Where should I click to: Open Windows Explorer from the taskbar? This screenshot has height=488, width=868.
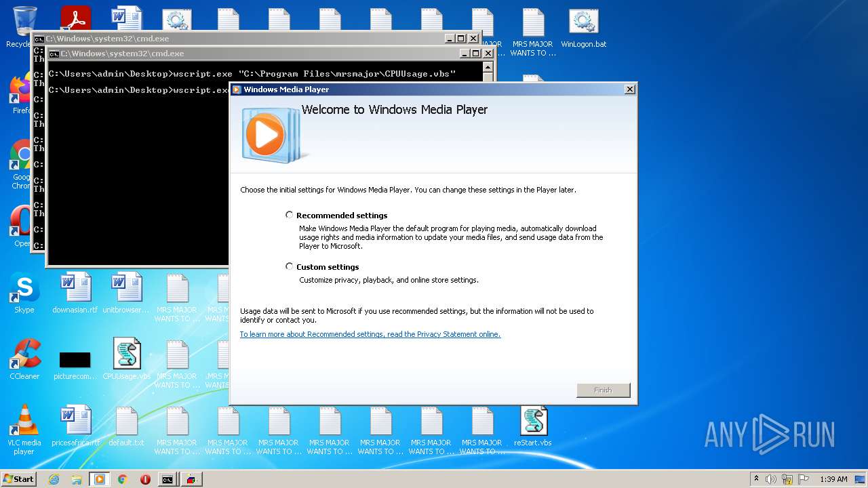point(77,479)
